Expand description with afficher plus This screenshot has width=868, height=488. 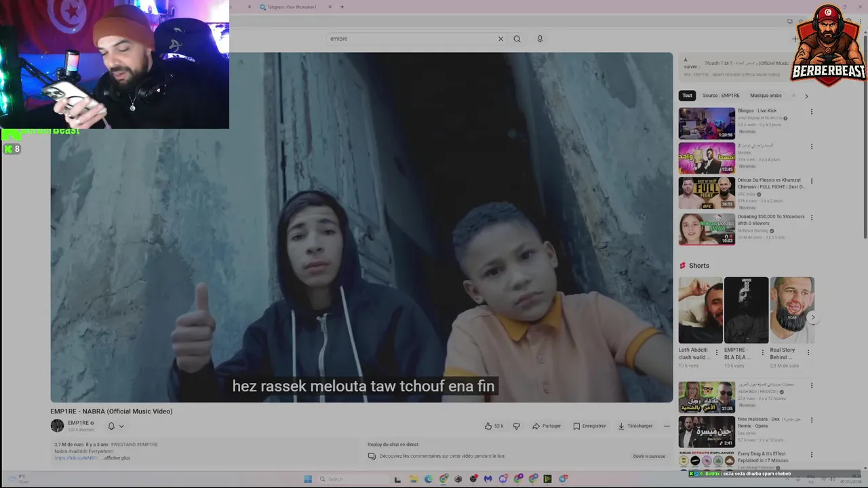click(x=117, y=457)
